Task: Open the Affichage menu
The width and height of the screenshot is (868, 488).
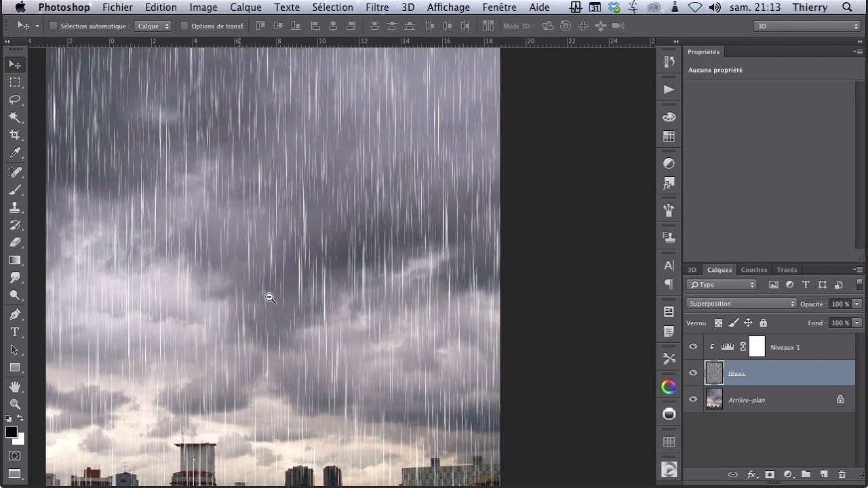Action: click(x=448, y=7)
